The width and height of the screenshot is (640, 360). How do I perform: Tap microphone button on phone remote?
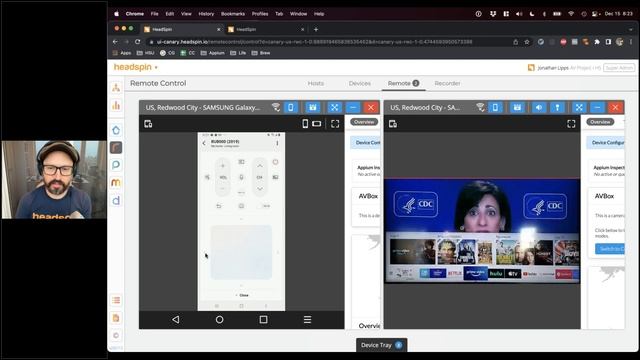241,177
